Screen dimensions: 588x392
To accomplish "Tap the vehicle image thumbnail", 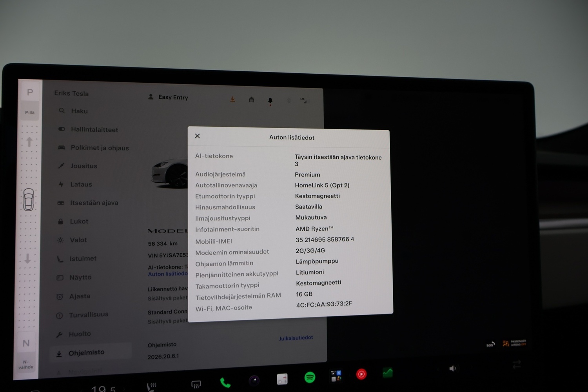I will click(x=169, y=173).
